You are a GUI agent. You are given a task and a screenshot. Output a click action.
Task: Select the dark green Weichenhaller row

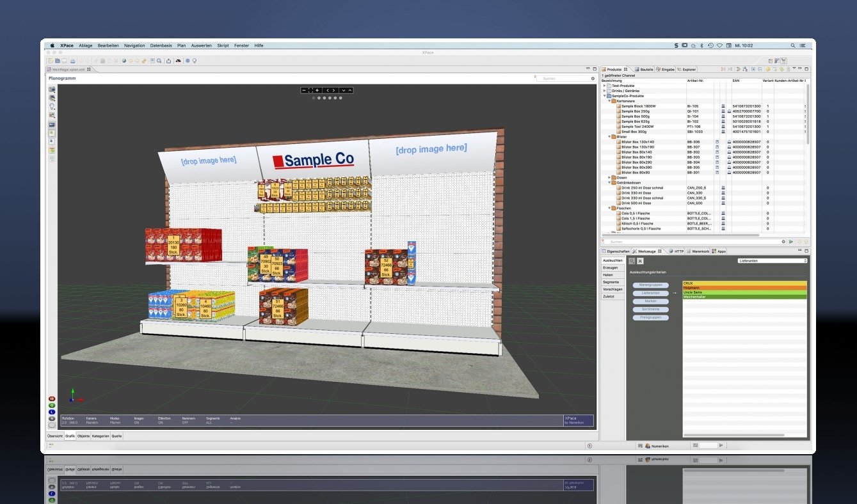click(744, 296)
